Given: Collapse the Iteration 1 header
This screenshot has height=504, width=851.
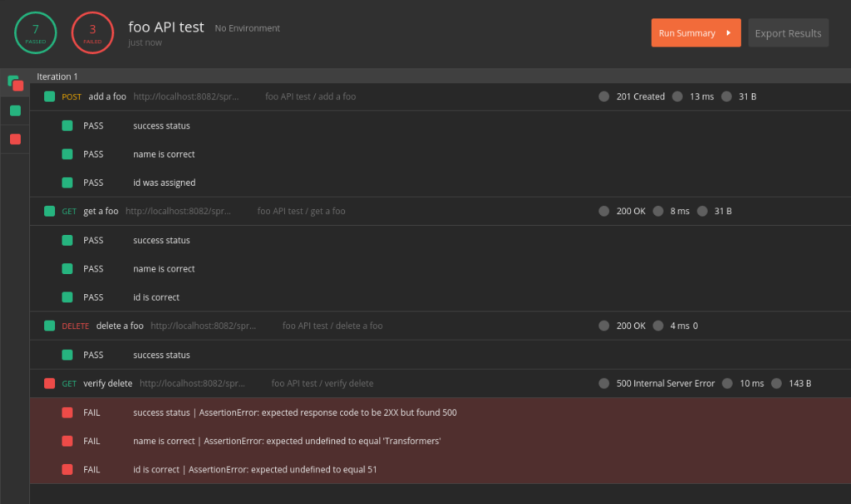Looking at the screenshot, I should [57, 76].
